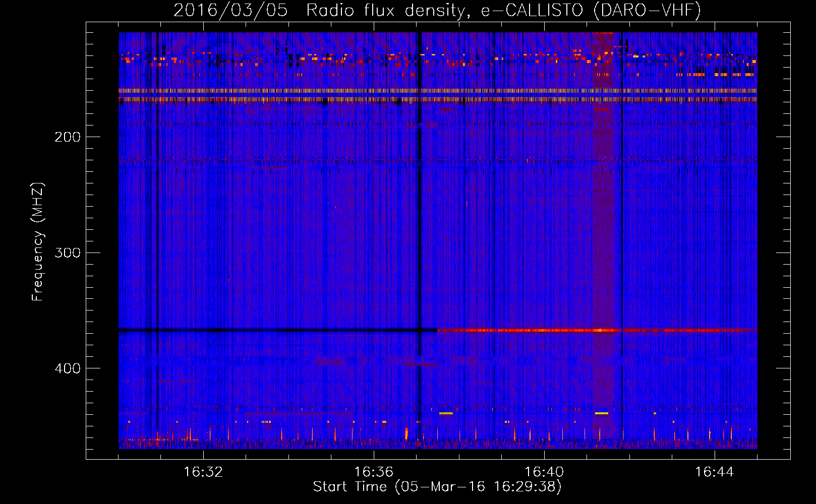Click the 'Frequency (MHZ)' axis label
Viewport: 816px width, 504px height.
point(38,242)
